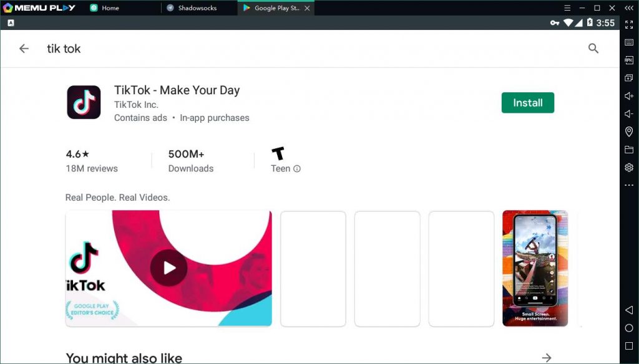Screen dimensions: 639x364
Task: Install TikTok with the green button
Action: point(527,103)
